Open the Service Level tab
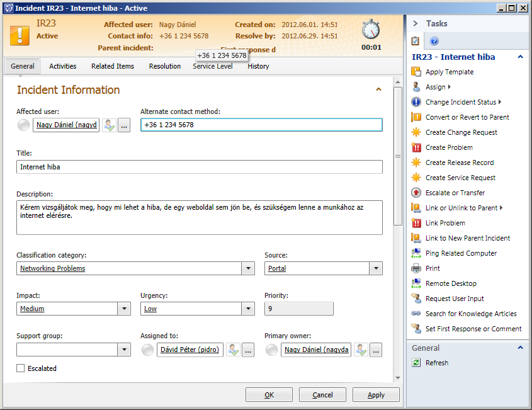This screenshot has height=410, width=532. tap(213, 66)
